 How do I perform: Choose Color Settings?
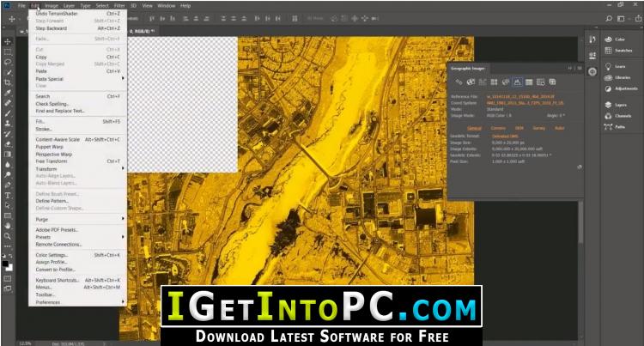tap(78, 255)
